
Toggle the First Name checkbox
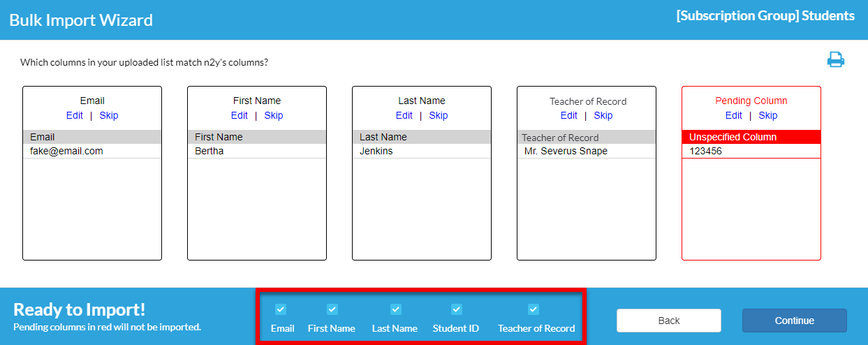(332, 309)
